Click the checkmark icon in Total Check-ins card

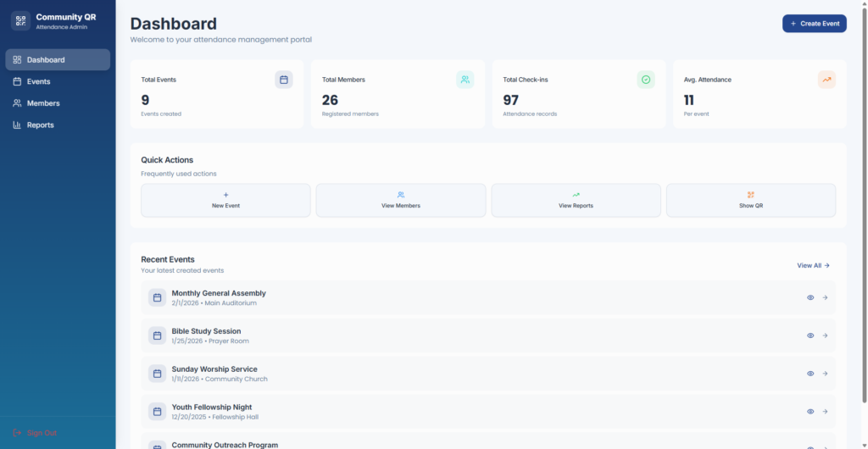646,80
